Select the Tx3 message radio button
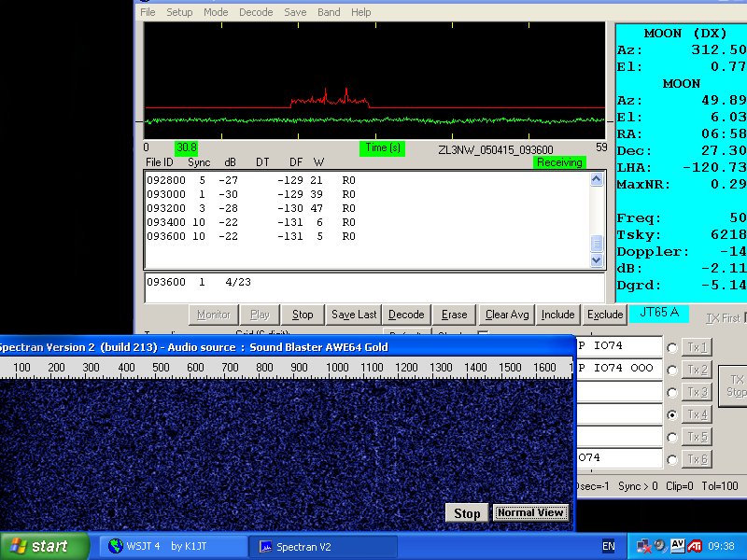Viewport: 747px width, 560px height. click(x=671, y=392)
